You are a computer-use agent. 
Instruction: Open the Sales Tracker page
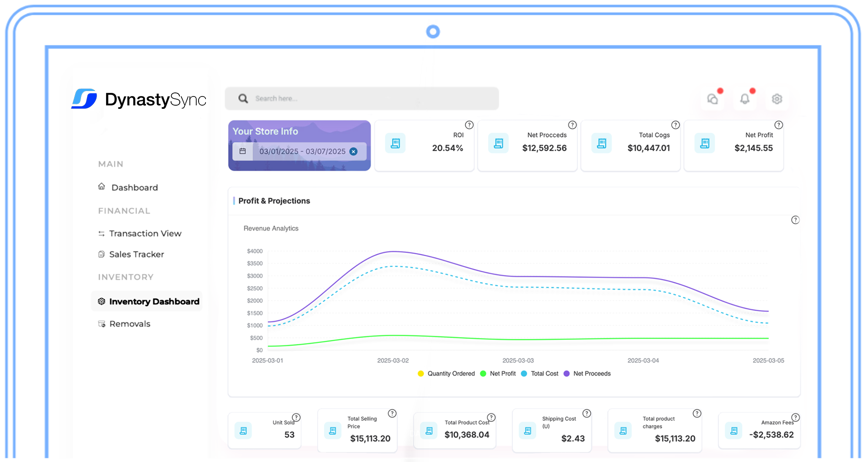pos(136,254)
